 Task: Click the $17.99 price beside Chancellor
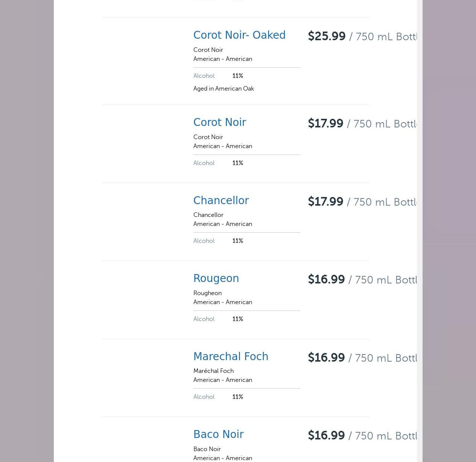(325, 202)
